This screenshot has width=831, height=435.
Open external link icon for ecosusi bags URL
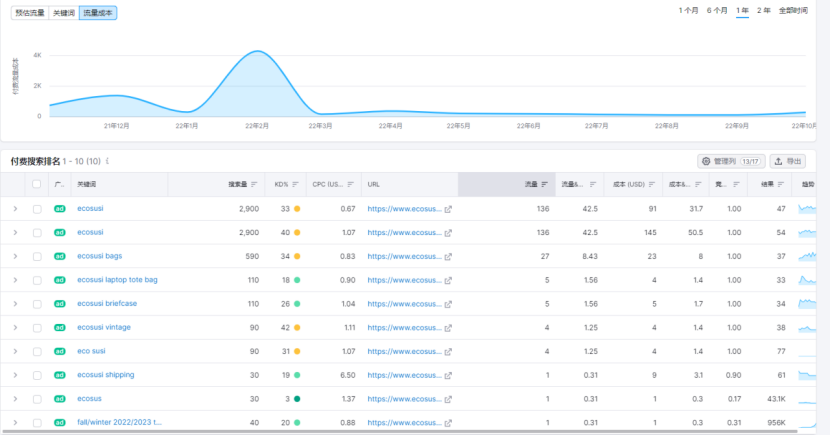[448, 256]
